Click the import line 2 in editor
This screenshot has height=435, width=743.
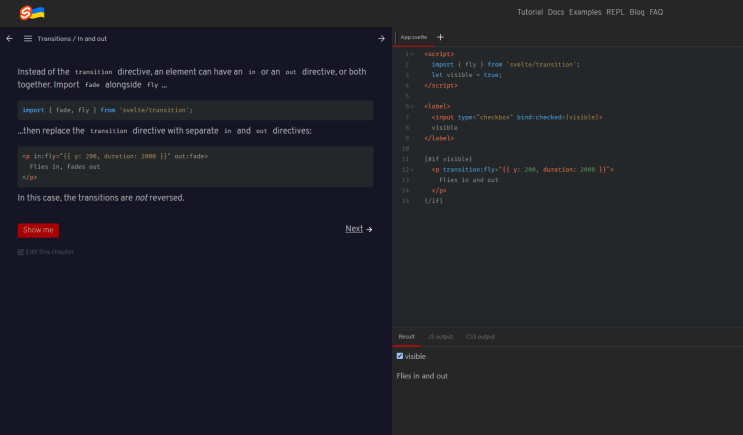505,64
